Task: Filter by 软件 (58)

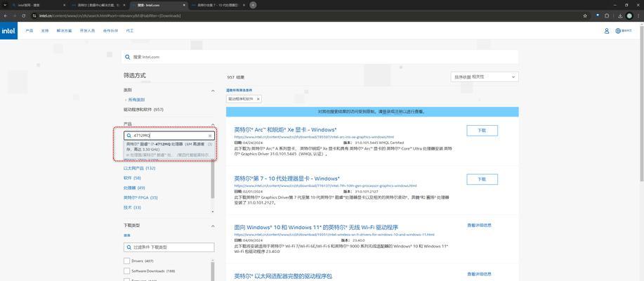Action: [132, 178]
